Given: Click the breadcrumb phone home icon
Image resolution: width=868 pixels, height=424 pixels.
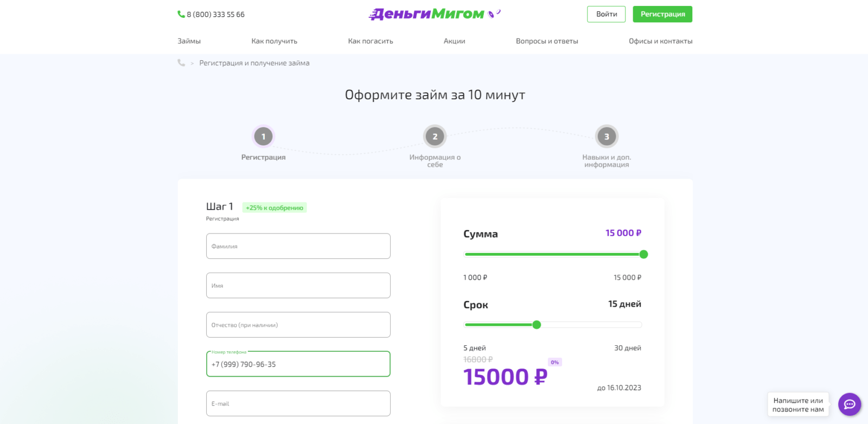Looking at the screenshot, I should coord(181,63).
